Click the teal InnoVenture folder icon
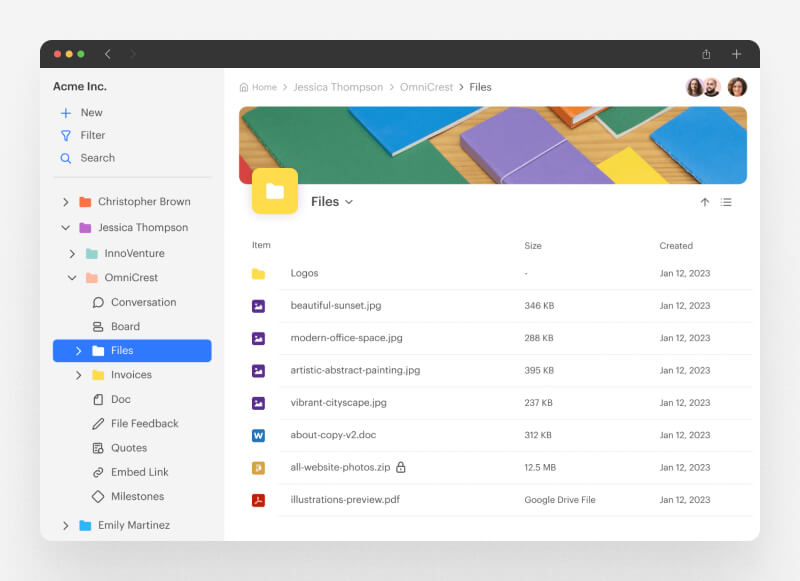 [92, 254]
